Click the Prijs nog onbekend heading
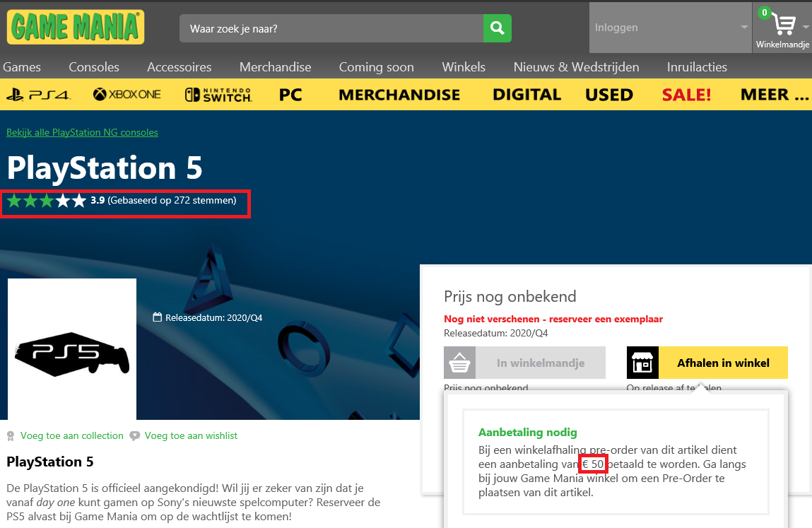Screen dimensions: 812x528 [510, 296]
